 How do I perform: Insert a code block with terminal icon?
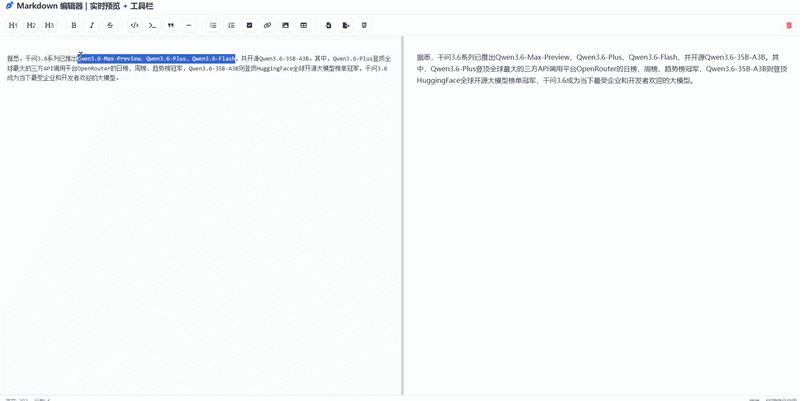coord(152,25)
